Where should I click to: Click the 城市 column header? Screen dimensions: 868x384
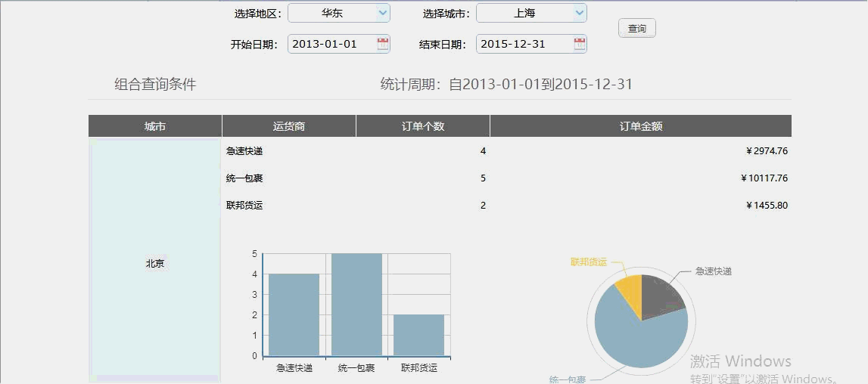pyautogui.click(x=155, y=126)
